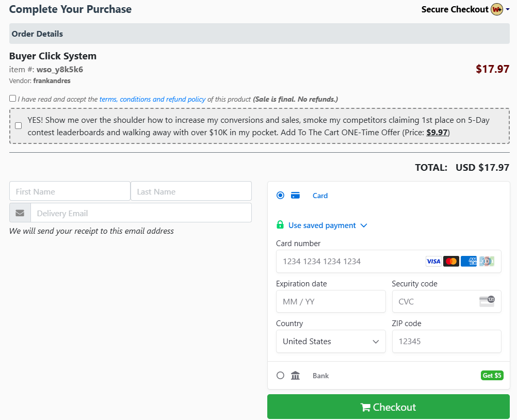Click the red $17.97 product price
This screenshot has width=517, height=420.
(x=493, y=69)
